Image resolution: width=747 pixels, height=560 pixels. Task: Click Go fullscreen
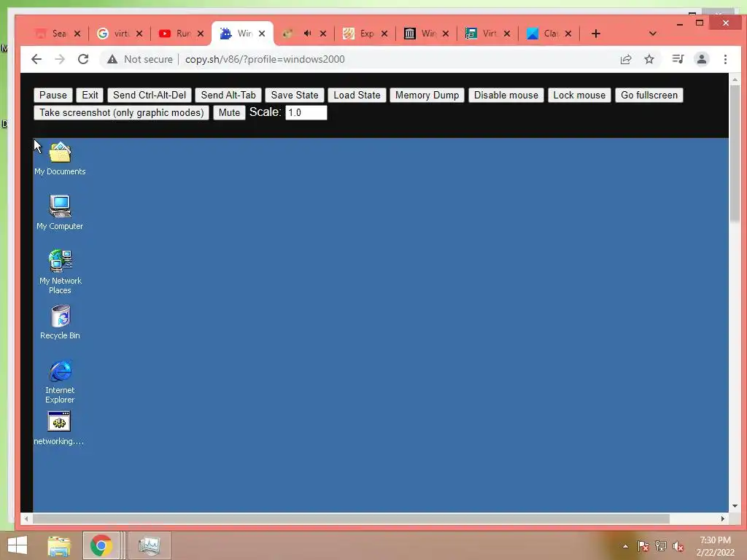click(x=649, y=95)
